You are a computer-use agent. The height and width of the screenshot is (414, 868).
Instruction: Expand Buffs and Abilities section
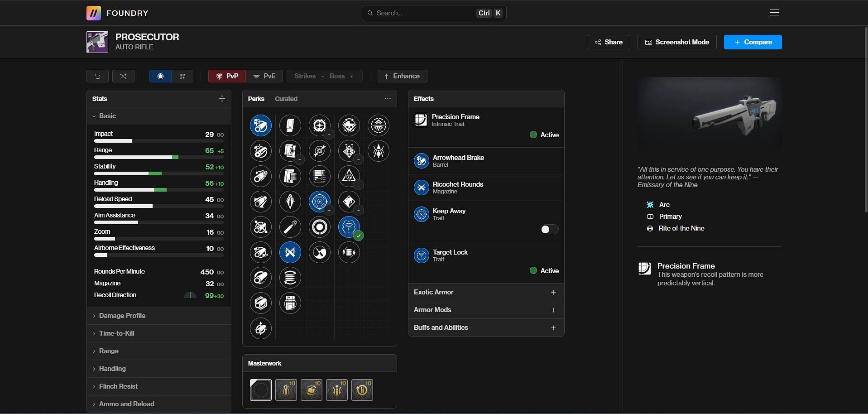(486, 327)
